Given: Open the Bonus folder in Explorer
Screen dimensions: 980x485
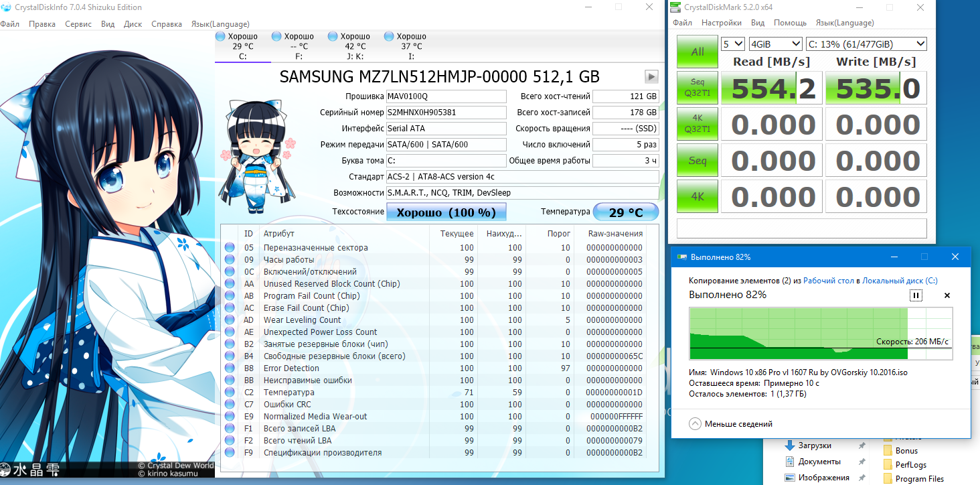Looking at the screenshot, I should [x=900, y=451].
